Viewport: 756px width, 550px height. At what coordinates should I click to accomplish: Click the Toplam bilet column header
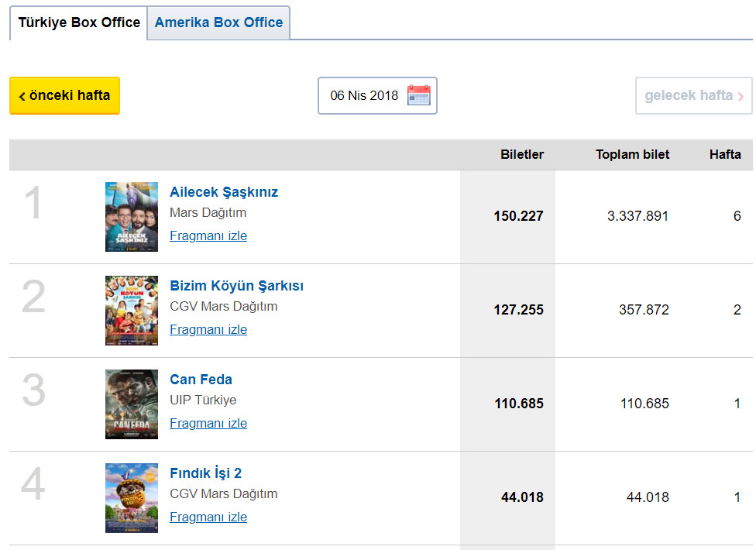(x=632, y=154)
